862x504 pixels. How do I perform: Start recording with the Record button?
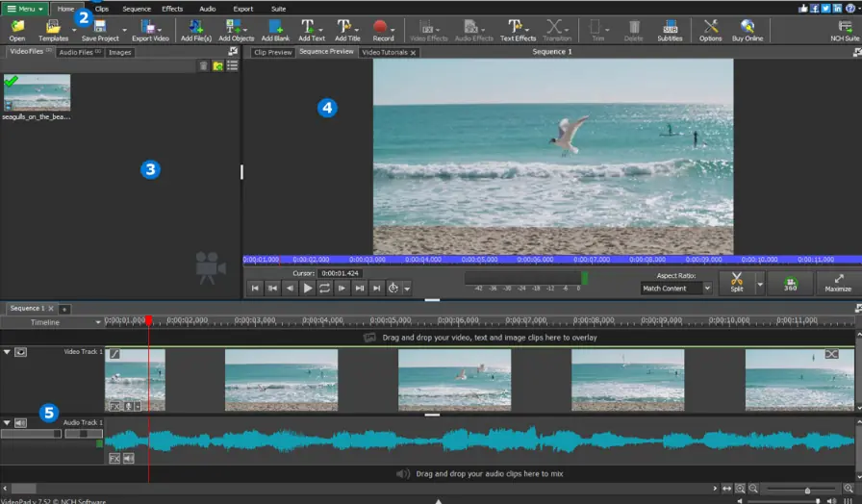(x=383, y=30)
